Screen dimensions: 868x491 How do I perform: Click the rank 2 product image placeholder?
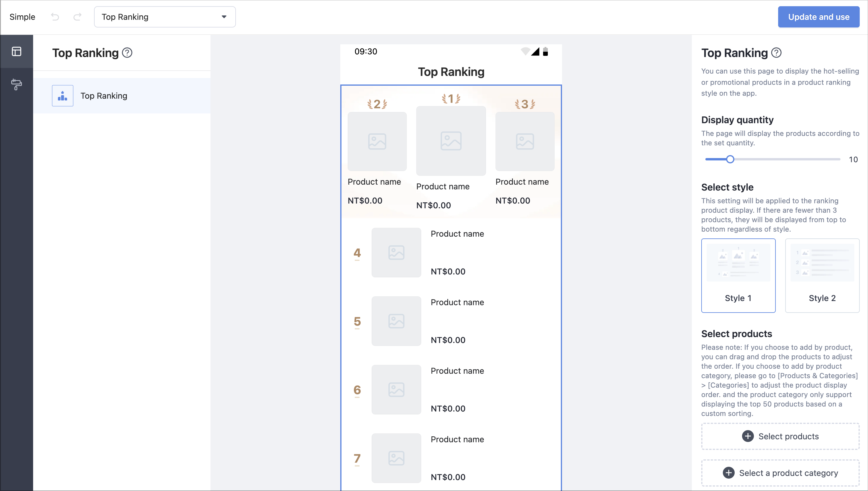377,142
